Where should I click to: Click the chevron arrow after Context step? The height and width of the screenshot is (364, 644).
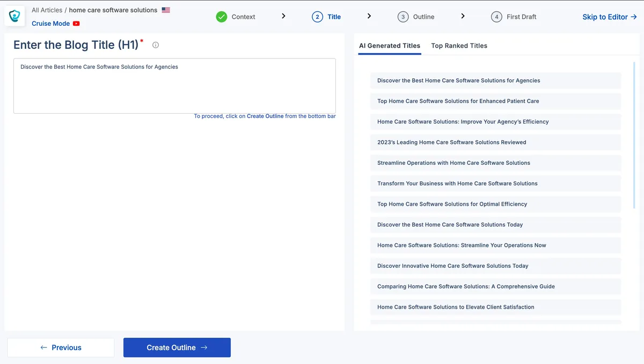(x=283, y=16)
